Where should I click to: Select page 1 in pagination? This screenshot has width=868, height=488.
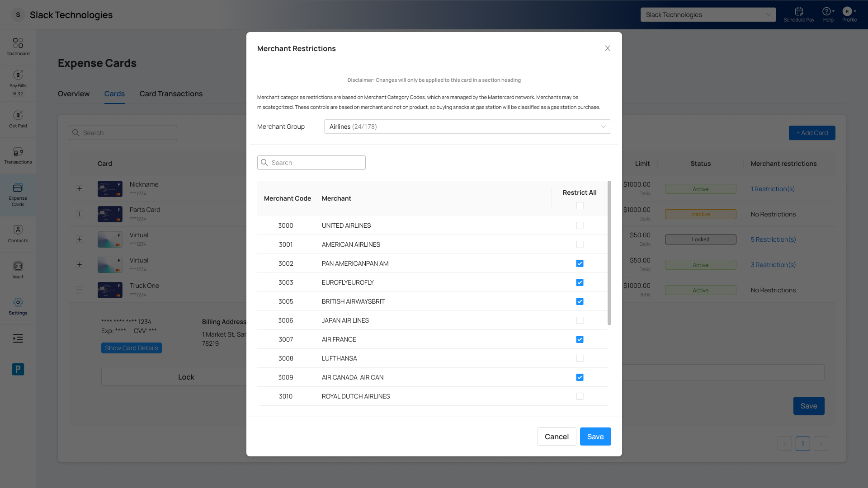[x=803, y=444]
